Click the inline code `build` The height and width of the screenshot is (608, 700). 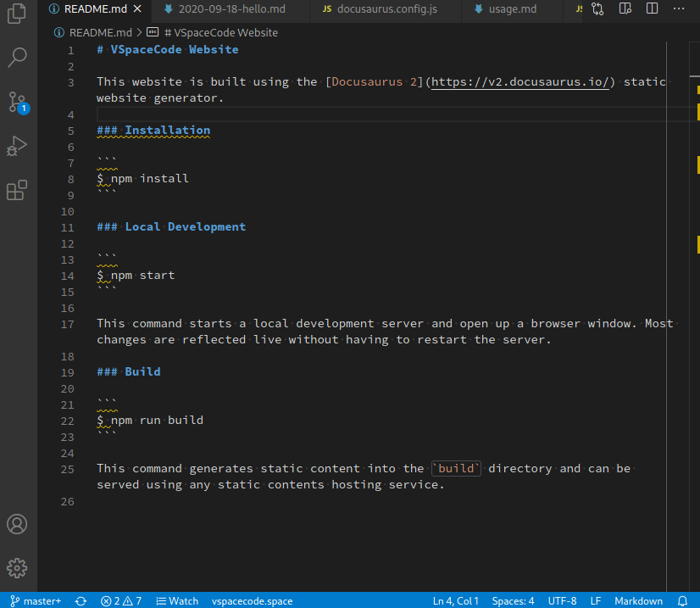point(456,468)
